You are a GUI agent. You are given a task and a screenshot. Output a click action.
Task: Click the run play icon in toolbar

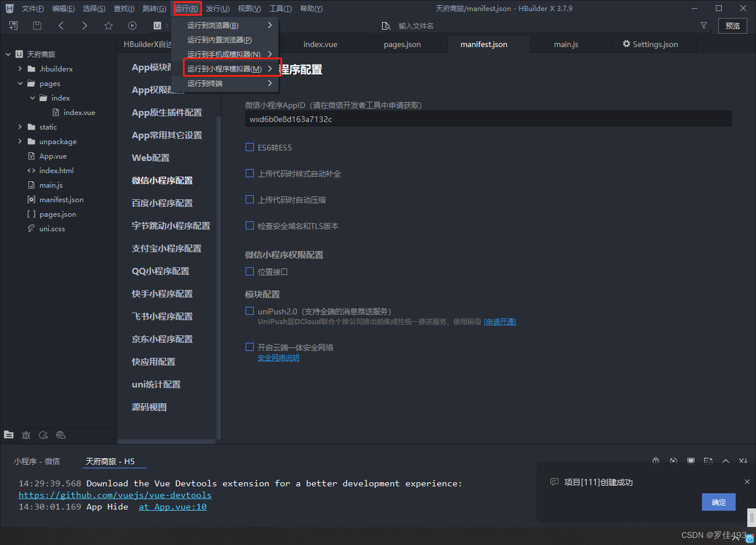132,26
